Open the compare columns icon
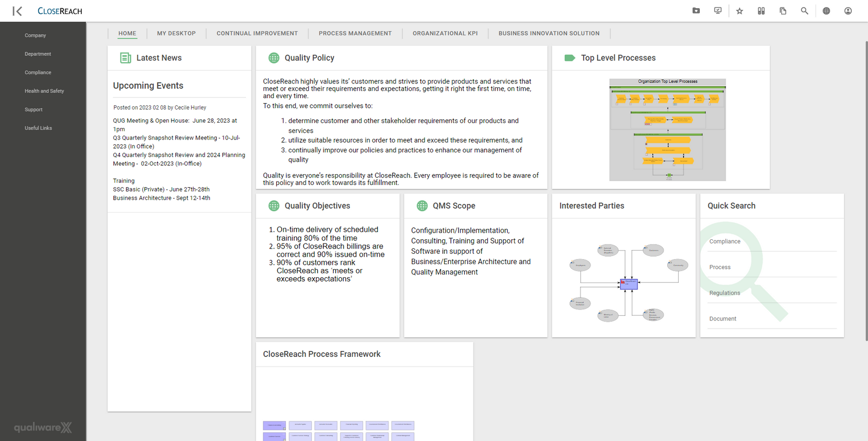 [x=761, y=11]
